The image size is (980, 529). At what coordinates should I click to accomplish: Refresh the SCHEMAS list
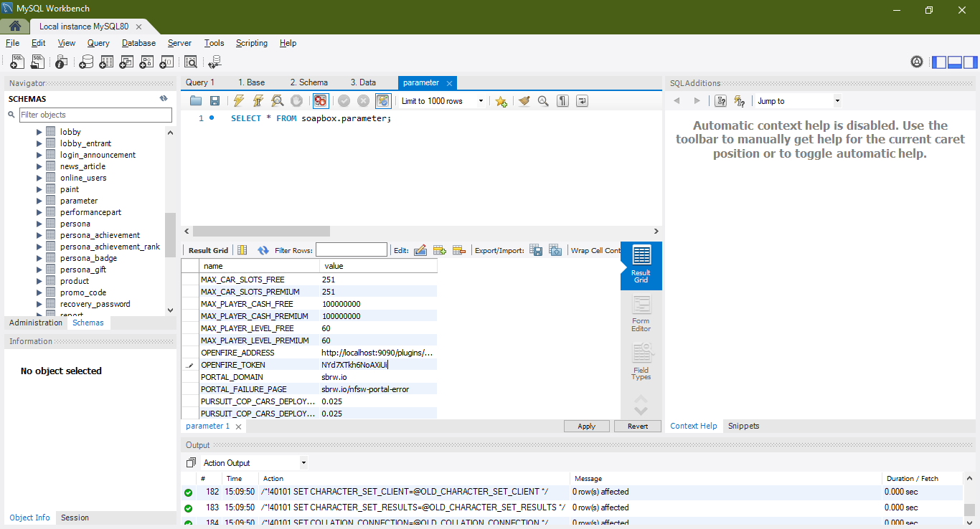pyautogui.click(x=164, y=99)
